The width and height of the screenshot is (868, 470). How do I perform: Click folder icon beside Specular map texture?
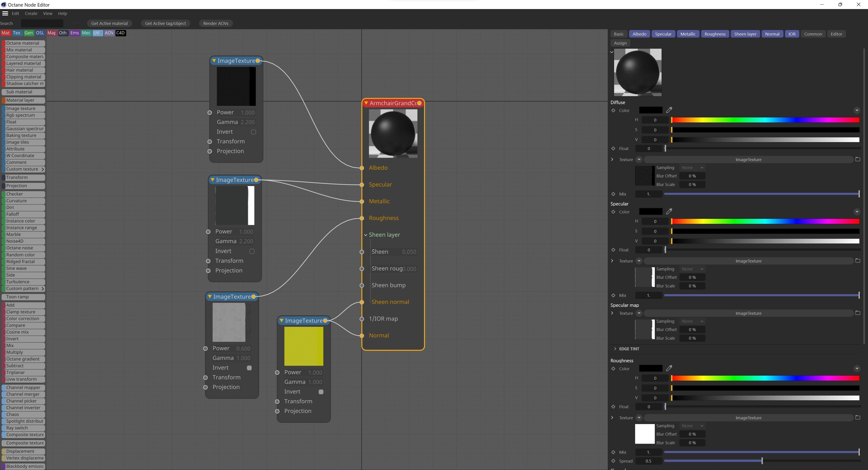(858, 313)
